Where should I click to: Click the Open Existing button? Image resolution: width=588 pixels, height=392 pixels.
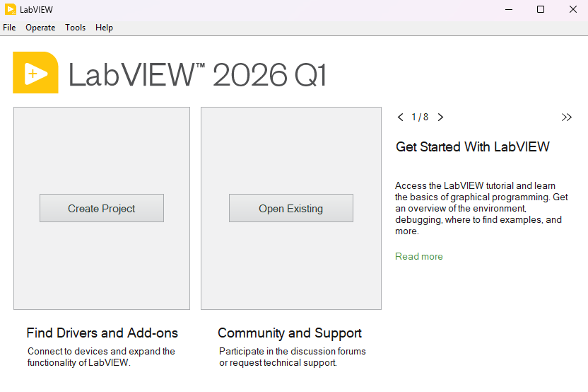coord(291,208)
